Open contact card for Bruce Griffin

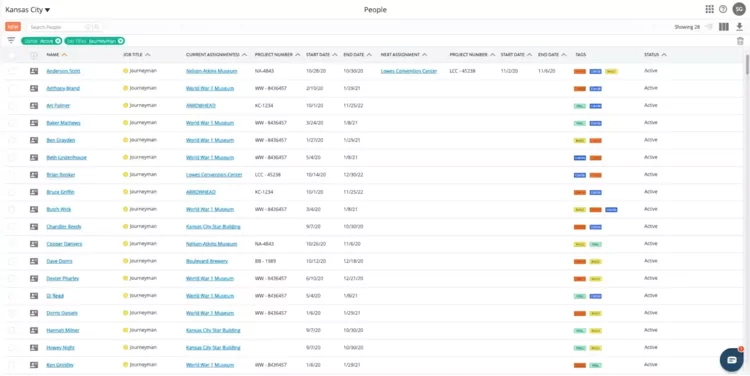(34, 192)
